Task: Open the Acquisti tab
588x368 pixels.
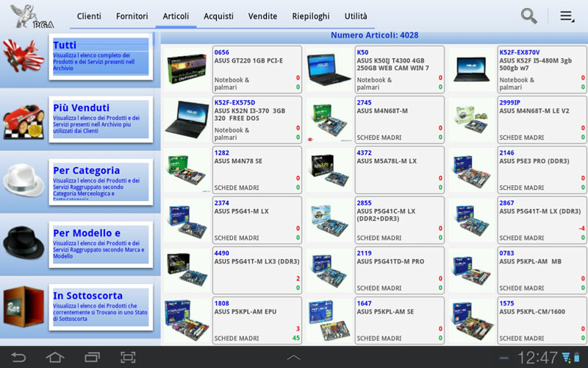Action: pyautogui.click(x=218, y=16)
